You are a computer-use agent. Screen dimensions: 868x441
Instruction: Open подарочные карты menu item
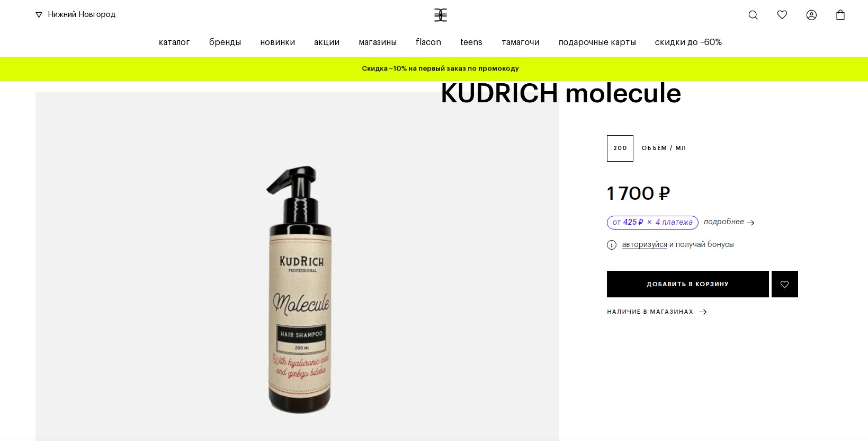597,42
